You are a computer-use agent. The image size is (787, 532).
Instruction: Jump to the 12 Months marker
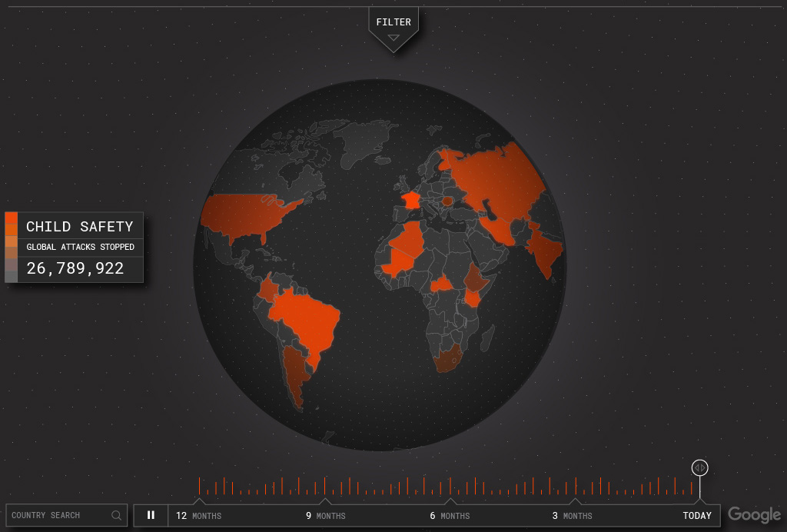[198, 515]
